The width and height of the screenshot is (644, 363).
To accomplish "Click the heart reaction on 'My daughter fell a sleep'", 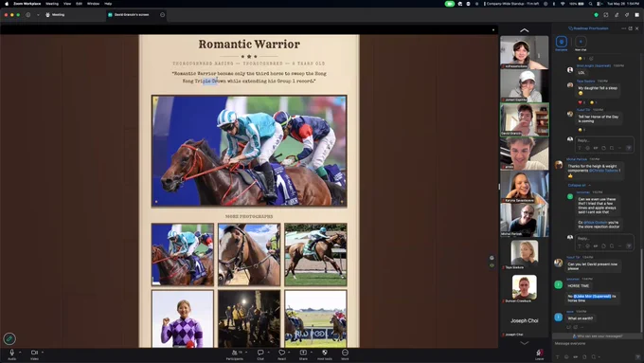I will [581, 102].
